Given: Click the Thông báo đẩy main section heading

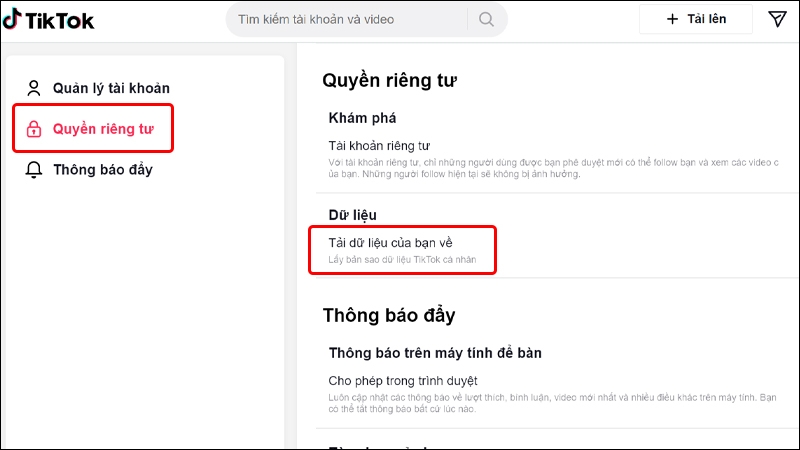Looking at the screenshot, I should pos(389,315).
